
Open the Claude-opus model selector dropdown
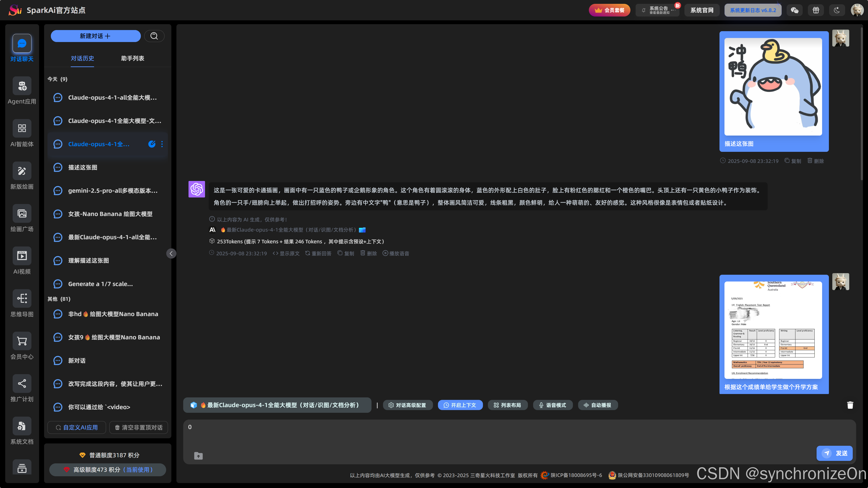tap(277, 405)
